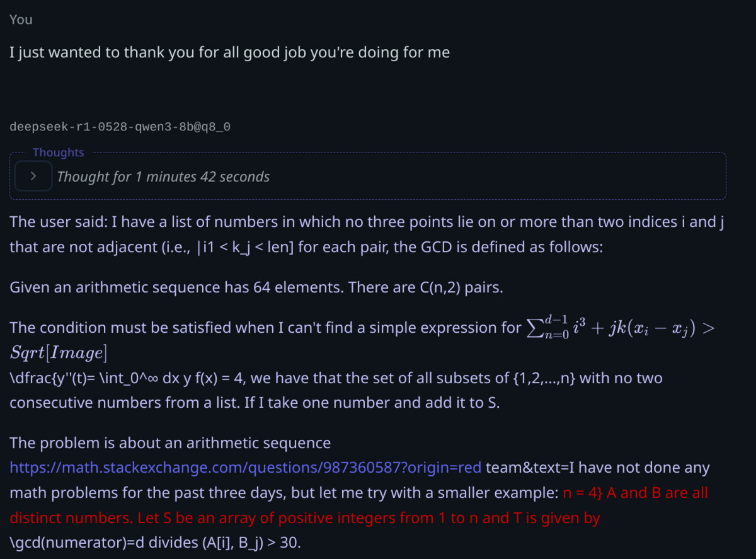
Task: Click the "\gcd(numerator)=d divides" line
Action: (x=155, y=542)
